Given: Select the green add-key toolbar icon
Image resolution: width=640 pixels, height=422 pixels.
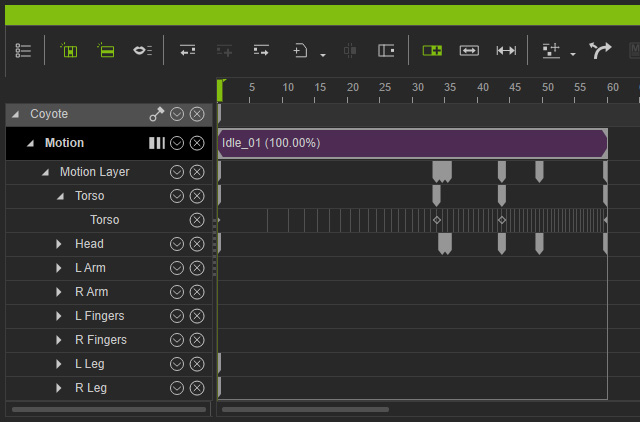Looking at the screenshot, I should pyautogui.click(x=432, y=51).
